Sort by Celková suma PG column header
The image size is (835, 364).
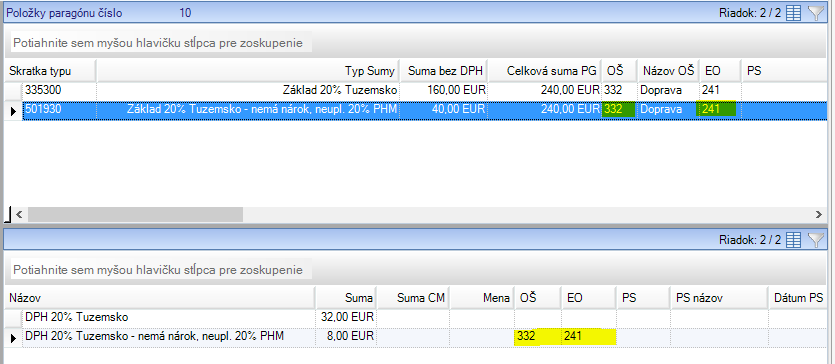[545, 71]
